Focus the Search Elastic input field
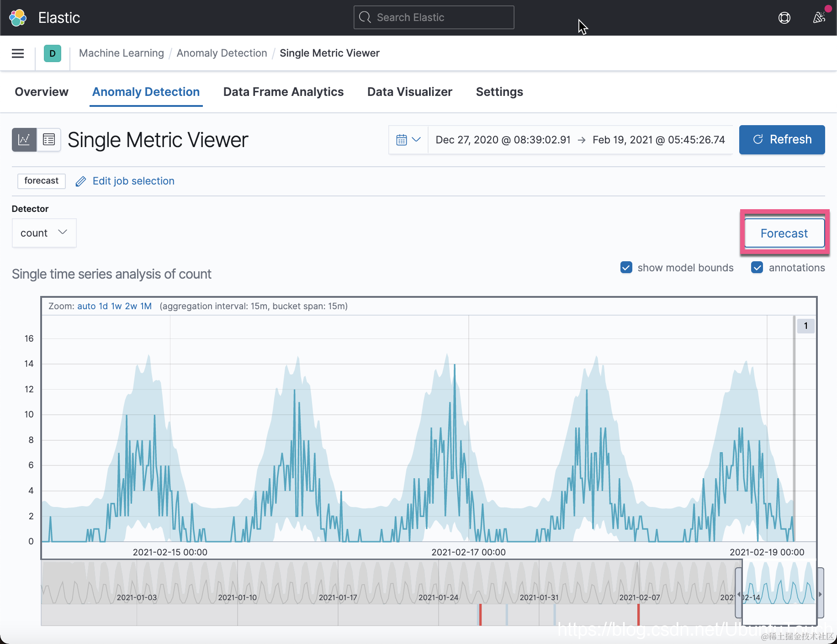Image resolution: width=837 pixels, height=644 pixels. [434, 17]
